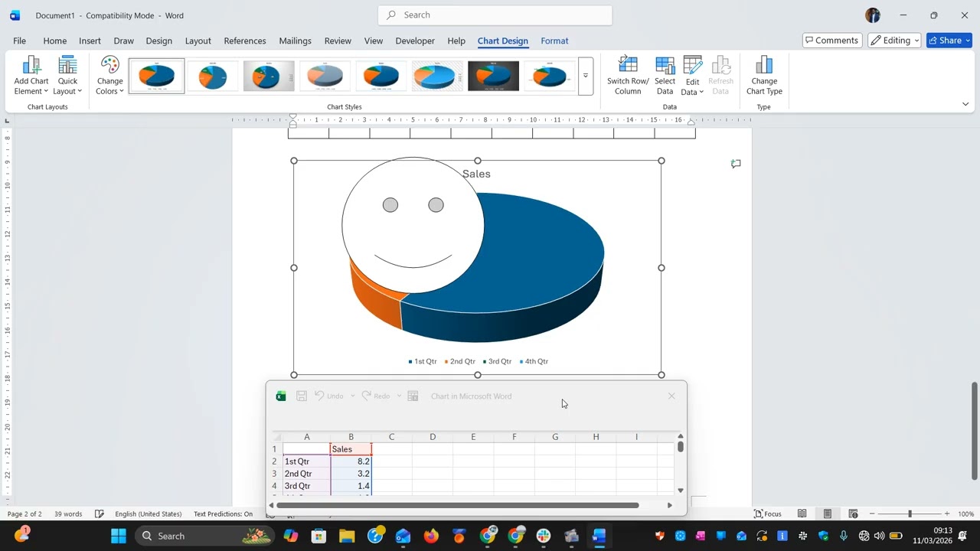This screenshot has height=551, width=980.
Task: Click the document vertical scrollbar
Action: click(x=975, y=431)
